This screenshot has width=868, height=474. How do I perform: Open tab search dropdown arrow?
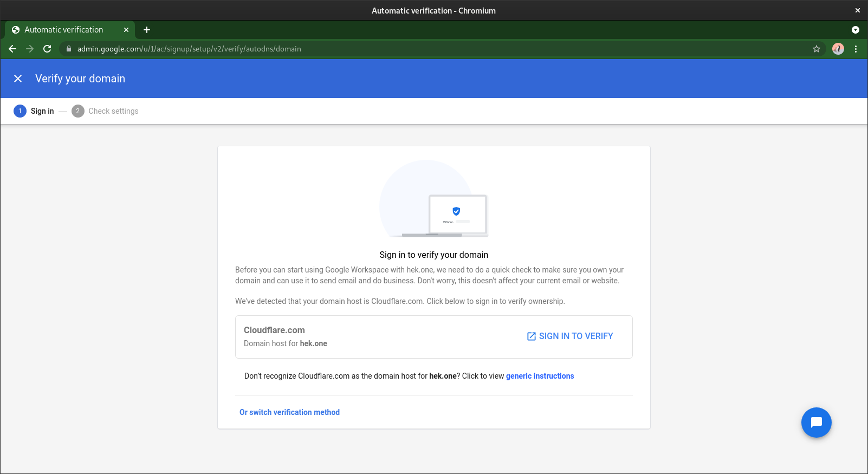(x=856, y=30)
